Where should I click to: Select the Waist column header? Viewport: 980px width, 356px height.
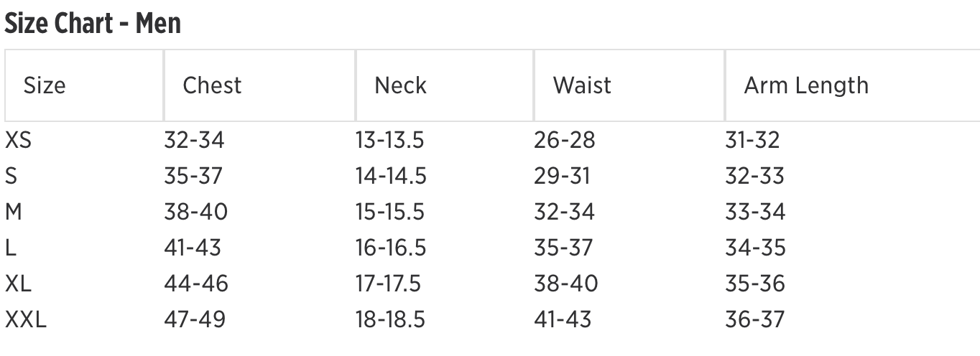coord(582,85)
